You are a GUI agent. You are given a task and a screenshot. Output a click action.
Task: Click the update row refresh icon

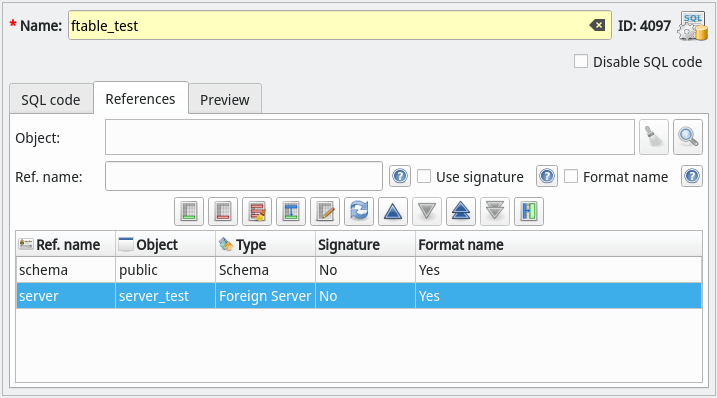coord(359,211)
